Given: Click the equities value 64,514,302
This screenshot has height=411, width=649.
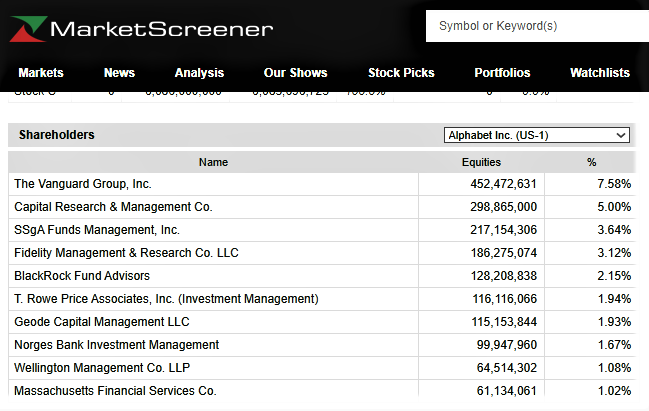Looking at the screenshot, I should coord(507,368).
